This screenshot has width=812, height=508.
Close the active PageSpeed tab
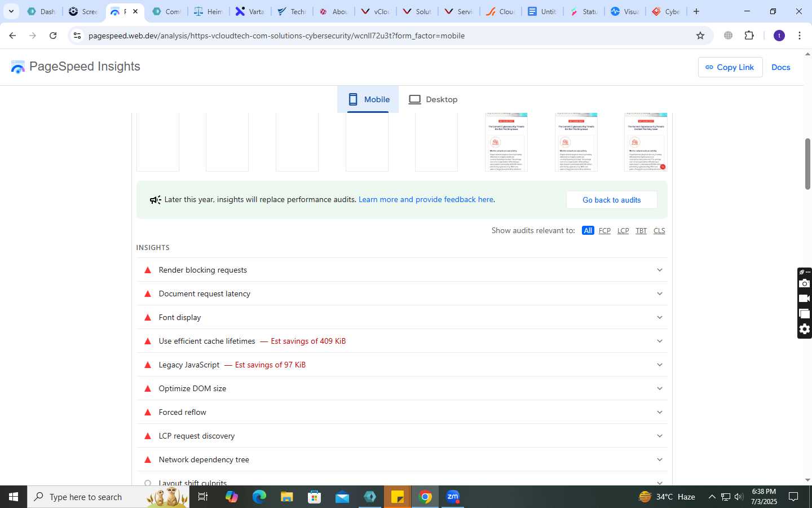pyautogui.click(x=135, y=11)
